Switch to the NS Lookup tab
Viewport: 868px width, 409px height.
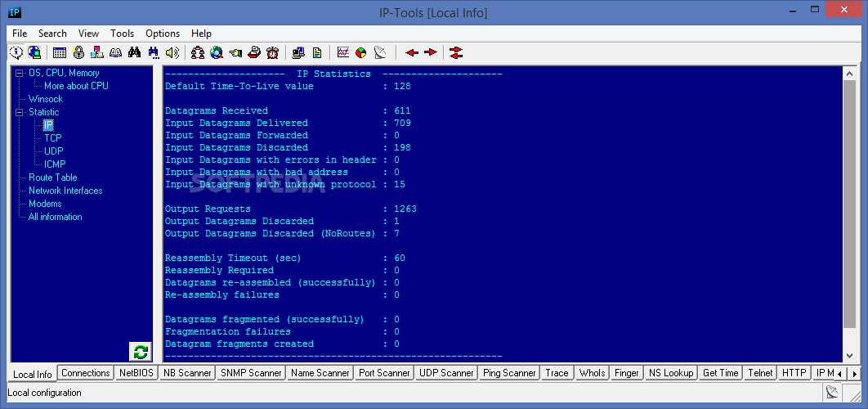click(671, 373)
